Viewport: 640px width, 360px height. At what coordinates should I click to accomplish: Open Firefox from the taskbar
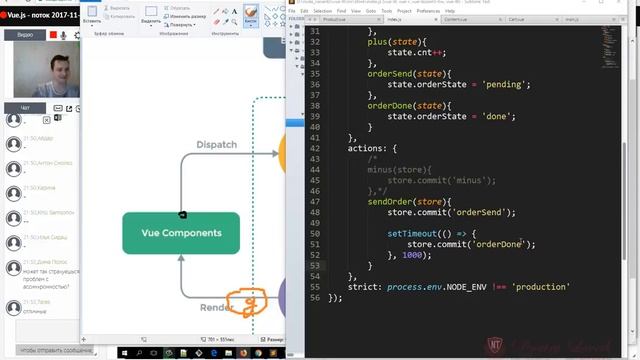click(x=244, y=353)
